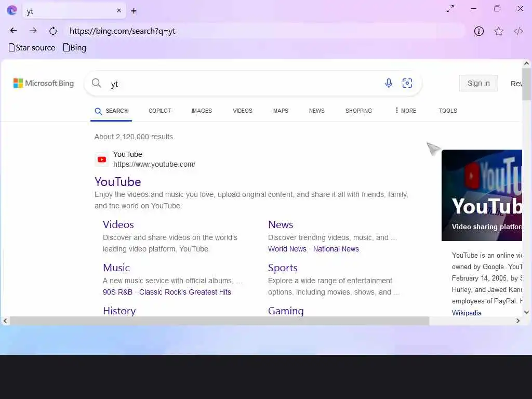Click the browser logo icon beside the tab
Viewport: 532px width, 399px height.
click(12, 10)
